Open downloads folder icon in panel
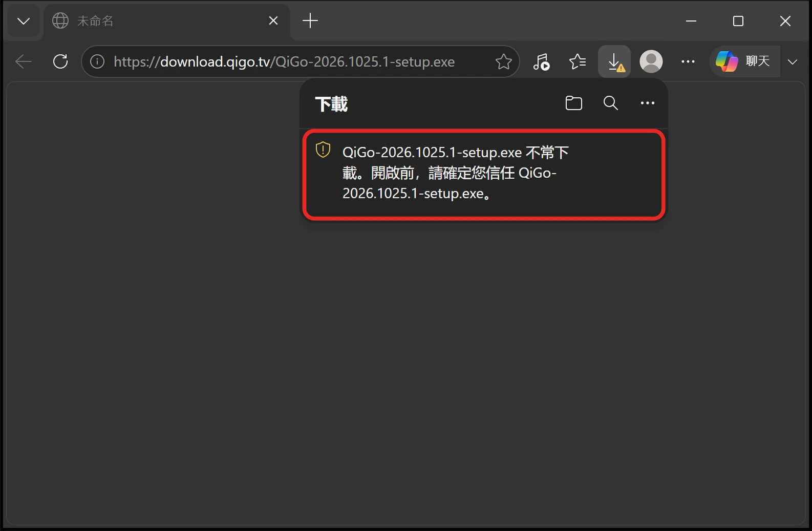 click(574, 103)
